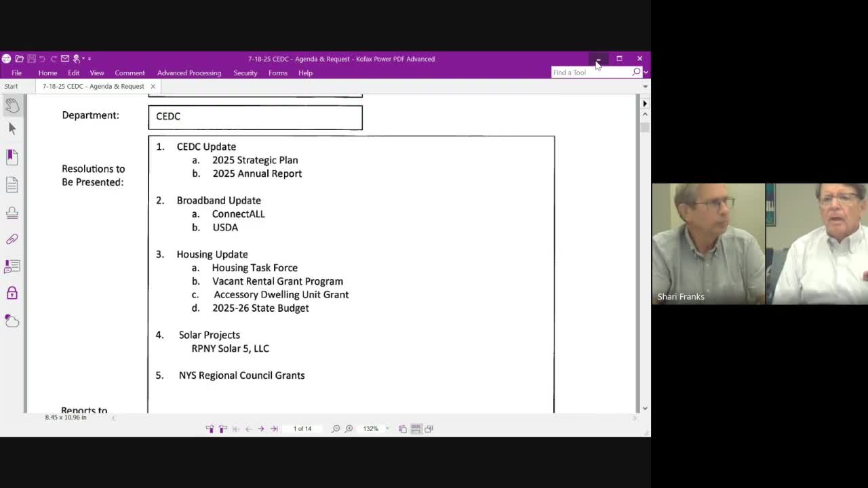Switch to the Start tab
Image resolution: width=868 pixels, height=488 pixels.
pos(11,86)
